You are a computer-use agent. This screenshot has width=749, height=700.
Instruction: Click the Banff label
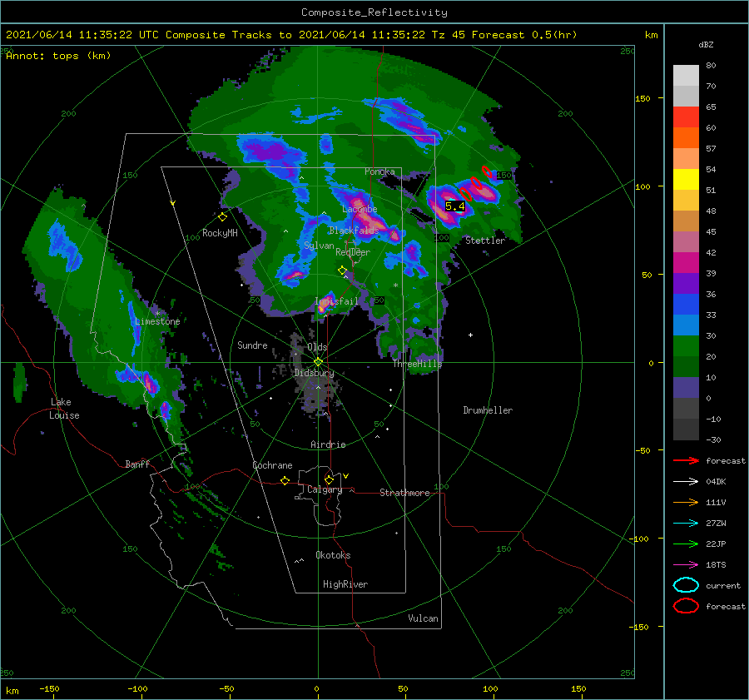point(137,464)
